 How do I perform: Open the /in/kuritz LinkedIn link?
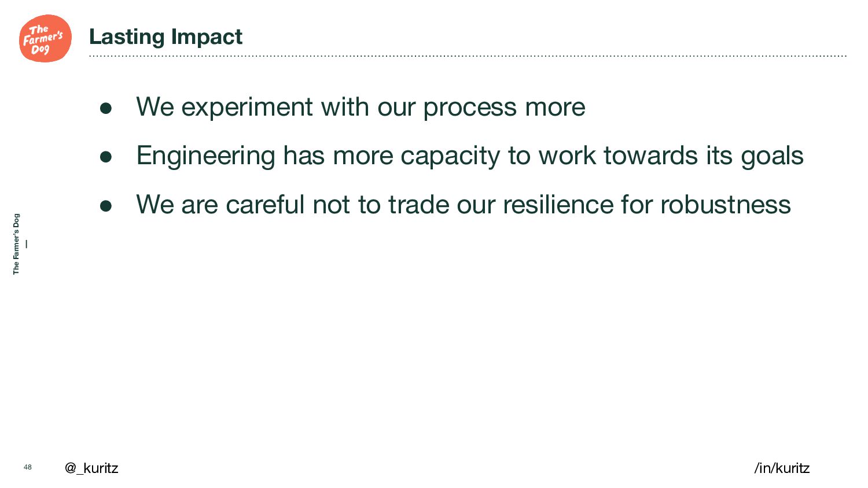coord(782,468)
